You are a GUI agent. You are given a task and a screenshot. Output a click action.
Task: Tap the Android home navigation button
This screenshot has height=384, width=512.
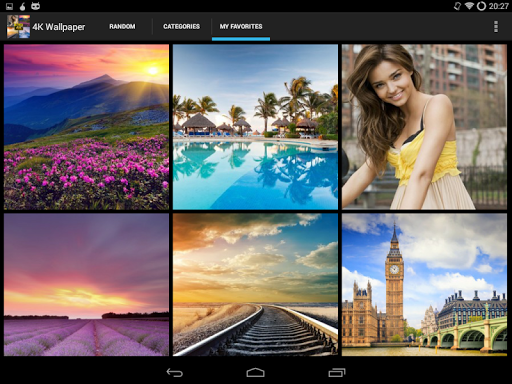point(256,372)
